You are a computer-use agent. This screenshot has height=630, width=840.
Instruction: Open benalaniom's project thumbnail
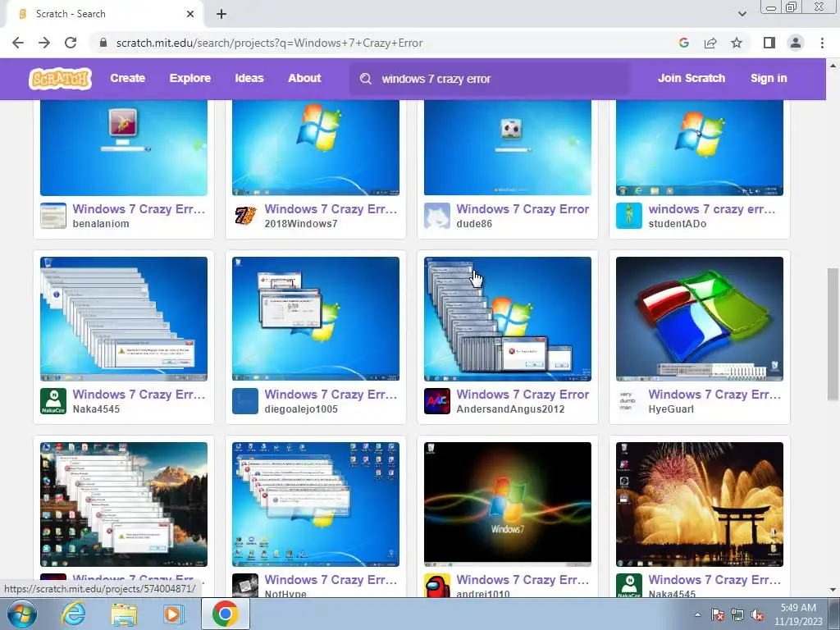click(x=124, y=148)
